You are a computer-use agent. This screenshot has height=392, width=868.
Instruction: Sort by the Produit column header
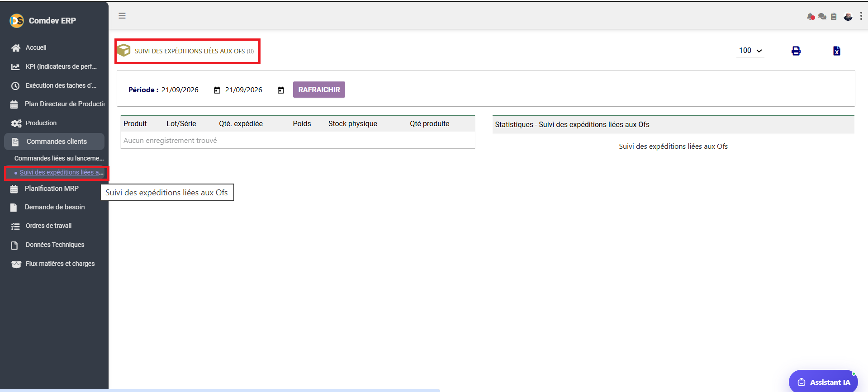(x=135, y=123)
